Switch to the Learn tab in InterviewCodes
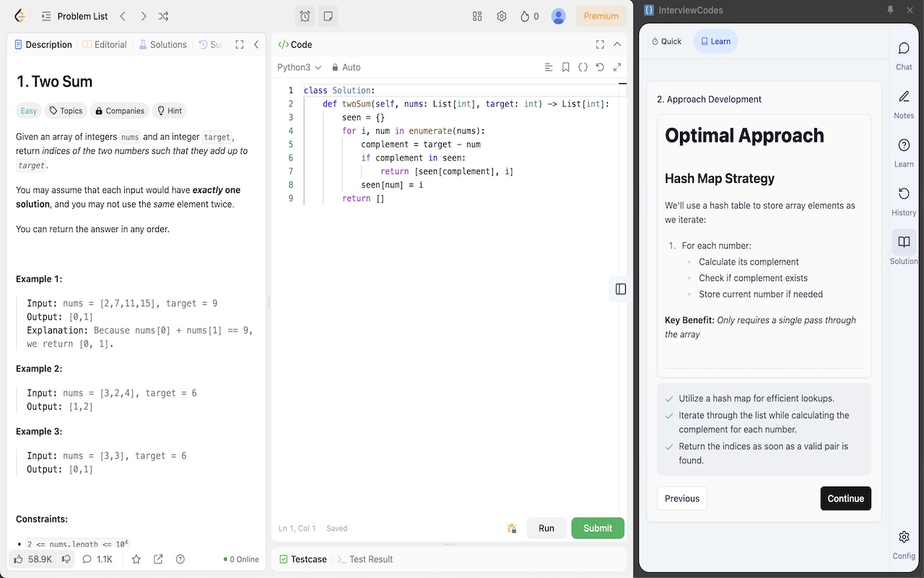The width and height of the screenshot is (924, 578). [715, 41]
